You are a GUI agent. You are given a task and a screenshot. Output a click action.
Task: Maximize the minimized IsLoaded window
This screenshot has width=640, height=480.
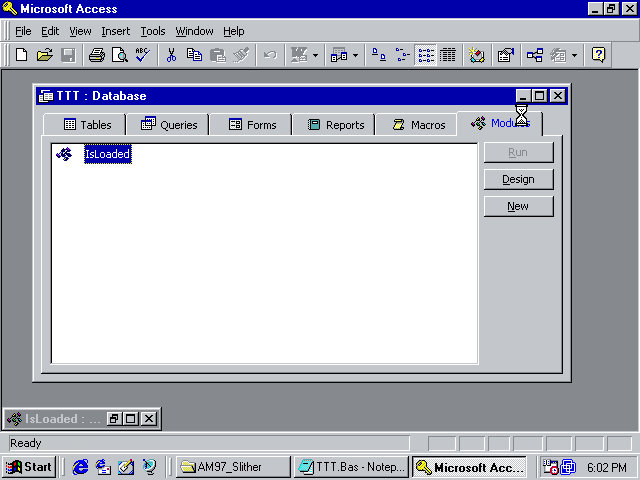coord(131,418)
